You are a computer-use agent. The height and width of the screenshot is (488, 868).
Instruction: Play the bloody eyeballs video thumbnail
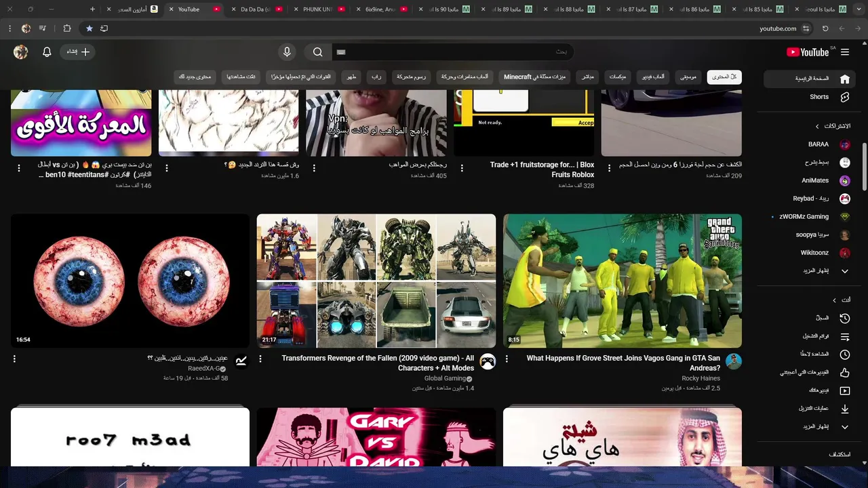pyautogui.click(x=130, y=281)
